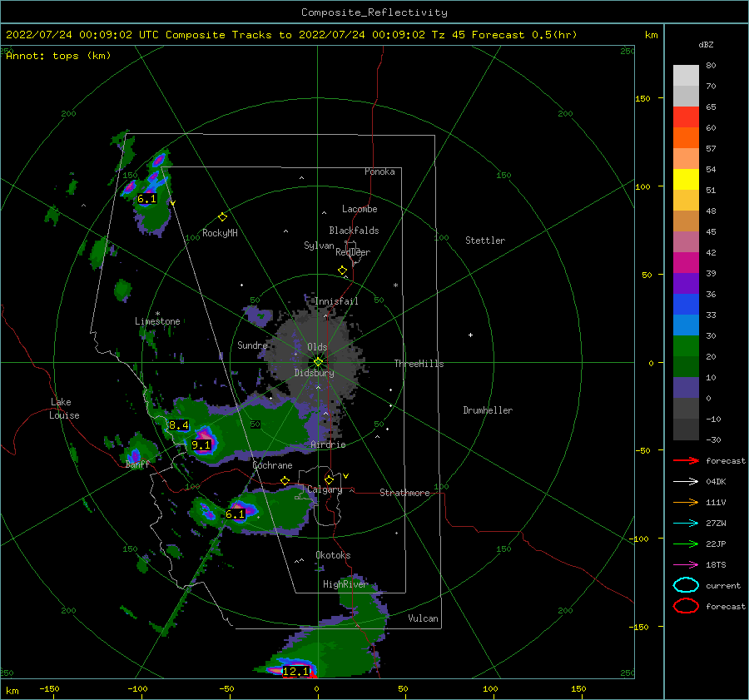
Task: Click the Blackfalds city label
Action: pos(354,231)
